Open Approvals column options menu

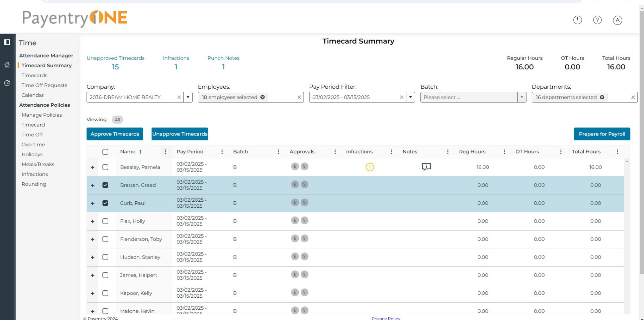click(x=335, y=152)
